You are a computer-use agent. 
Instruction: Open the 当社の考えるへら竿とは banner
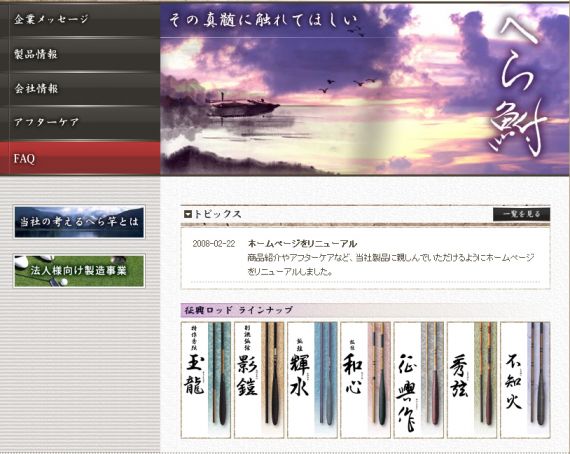pyautogui.click(x=79, y=222)
